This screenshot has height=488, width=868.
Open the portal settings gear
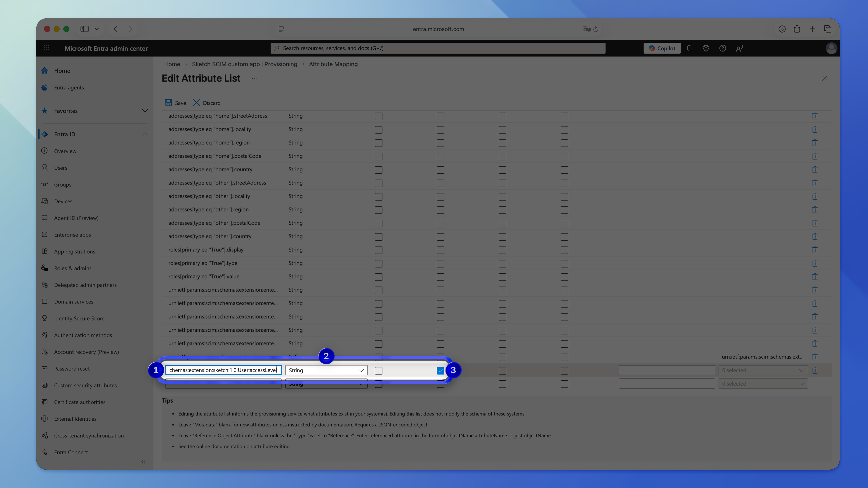pyautogui.click(x=705, y=48)
